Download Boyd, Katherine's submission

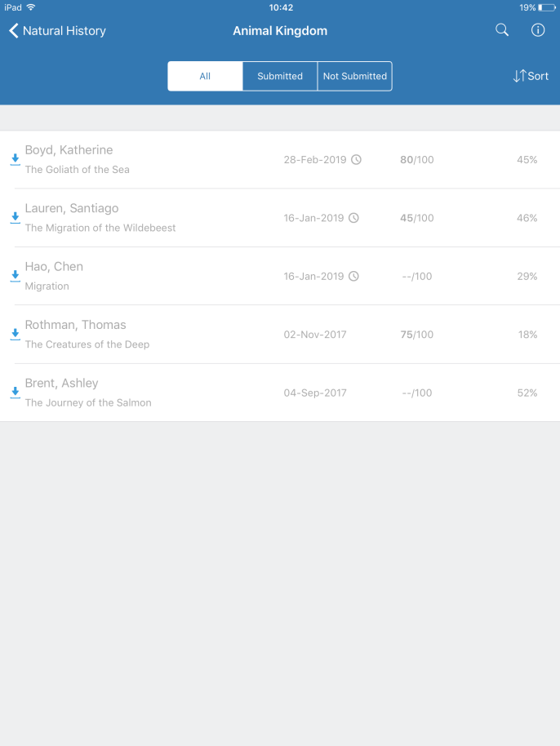click(16, 159)
